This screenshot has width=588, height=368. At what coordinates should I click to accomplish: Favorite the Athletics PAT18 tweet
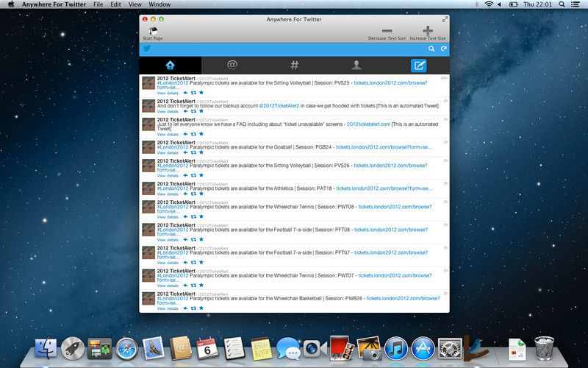point(201,194)
